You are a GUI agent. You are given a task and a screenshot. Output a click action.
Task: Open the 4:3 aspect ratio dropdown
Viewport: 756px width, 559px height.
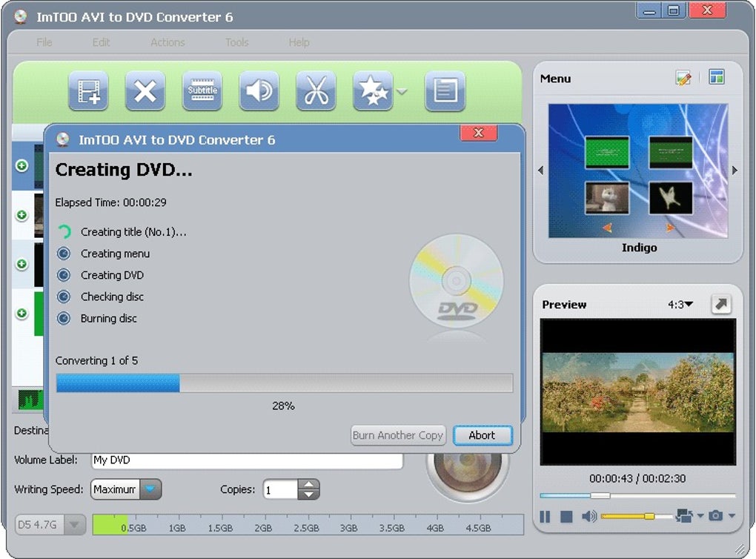point(680,305)
